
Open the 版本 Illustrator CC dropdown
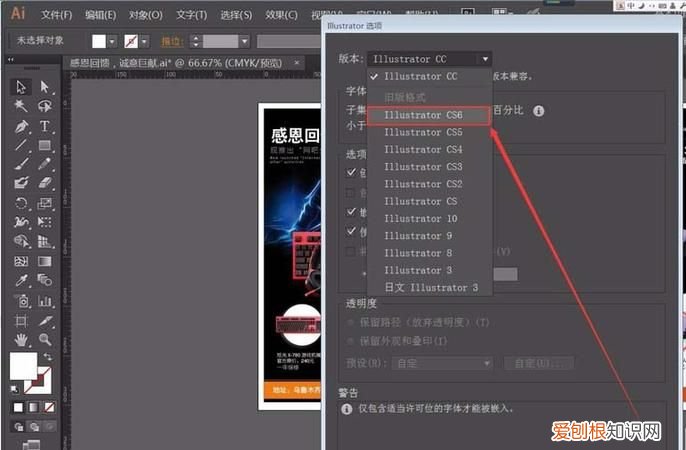429,59
